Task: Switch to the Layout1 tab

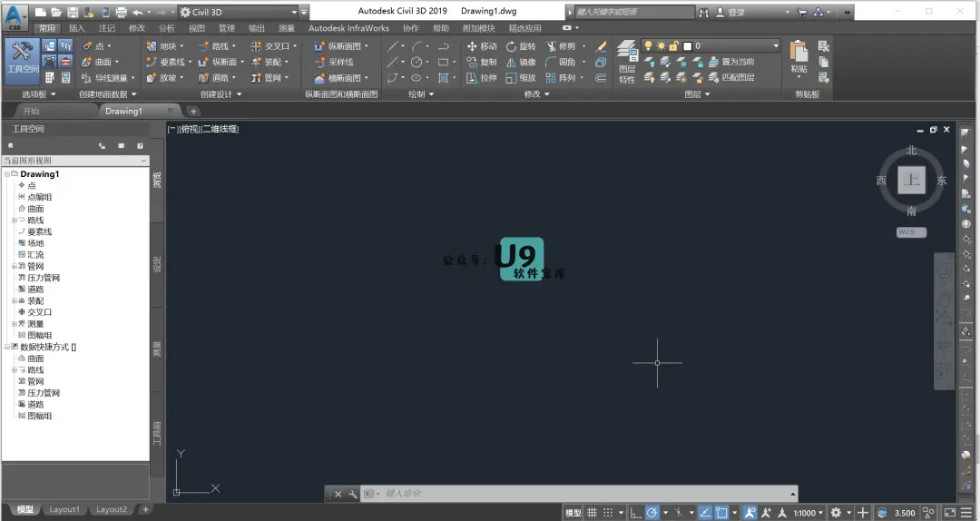Action: [64, 510]
